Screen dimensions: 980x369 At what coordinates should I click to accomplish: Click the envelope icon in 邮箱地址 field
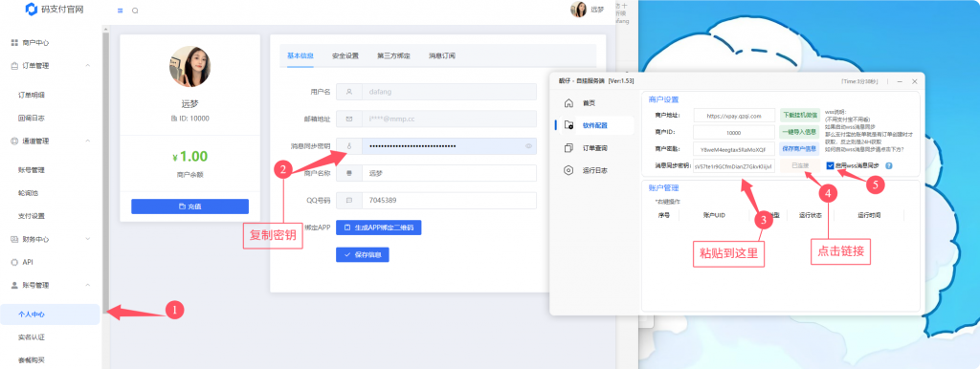[348, 119]
